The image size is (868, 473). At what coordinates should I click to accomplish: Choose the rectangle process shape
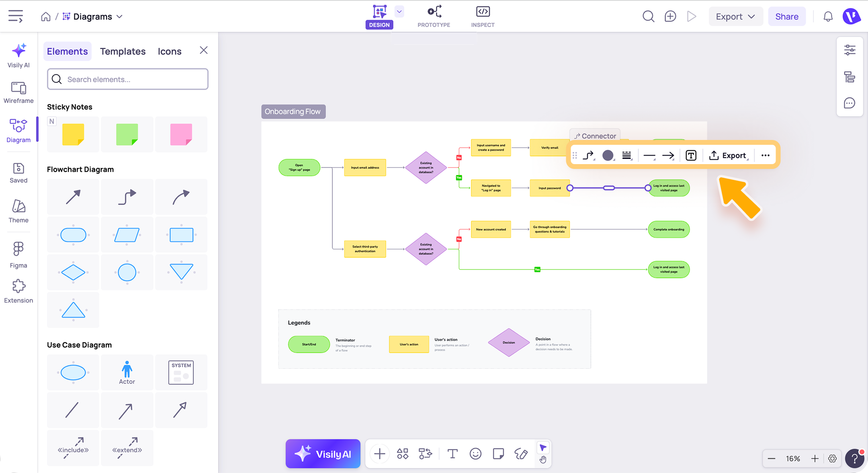[181, 234]
